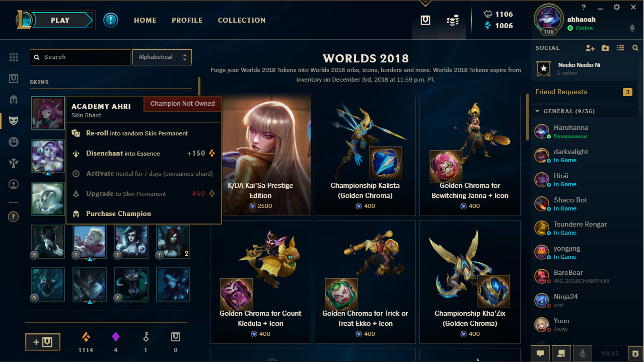The image size is (644, 362).
Task: Click the add friend icon in Social
Action: pyautogui.click(x=590, y=48)
